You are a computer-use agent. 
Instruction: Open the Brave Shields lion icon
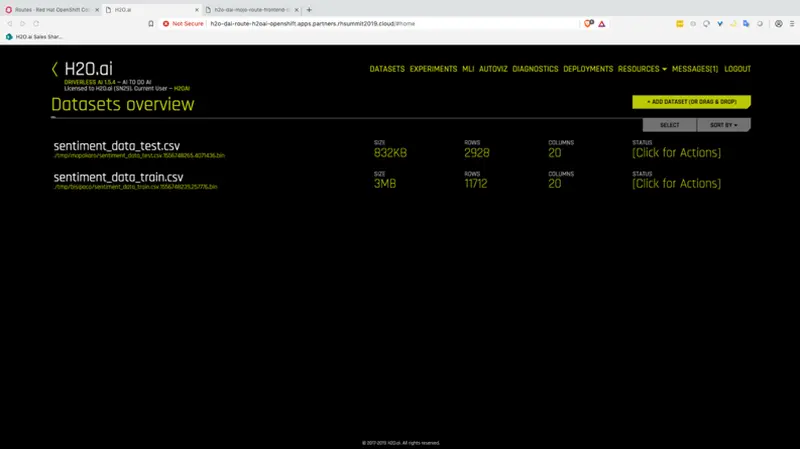click(588, 23)
